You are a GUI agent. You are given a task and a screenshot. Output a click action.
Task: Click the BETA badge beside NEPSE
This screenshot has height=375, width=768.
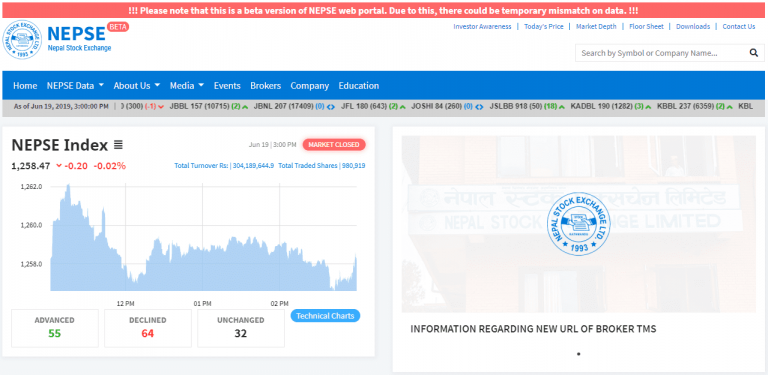(x=118, y=27)
